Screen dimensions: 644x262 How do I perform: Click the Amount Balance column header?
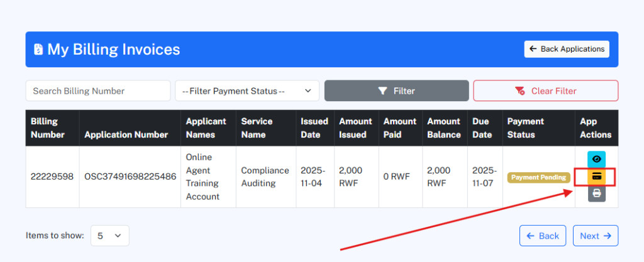(x=443, y=128)
